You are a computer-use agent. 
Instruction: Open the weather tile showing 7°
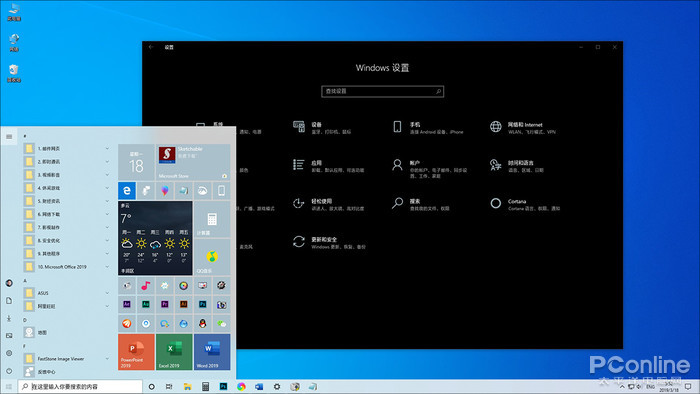point(155,238)
